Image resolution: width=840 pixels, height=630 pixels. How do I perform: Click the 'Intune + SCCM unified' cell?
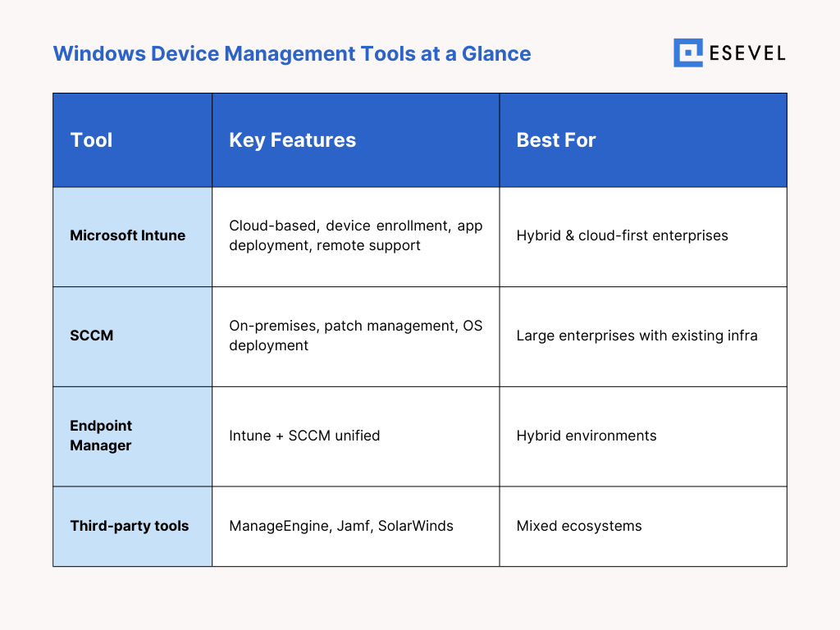click(356, 436)
